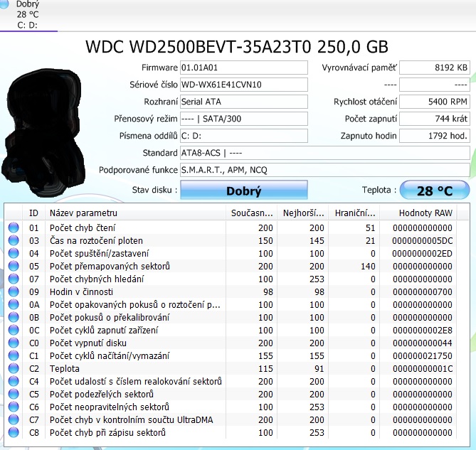Click the status orb next to Teplota row
Image resolution: width=476 pixels, height=450 pixels.
pyautogui.click(x=14, y=369)
